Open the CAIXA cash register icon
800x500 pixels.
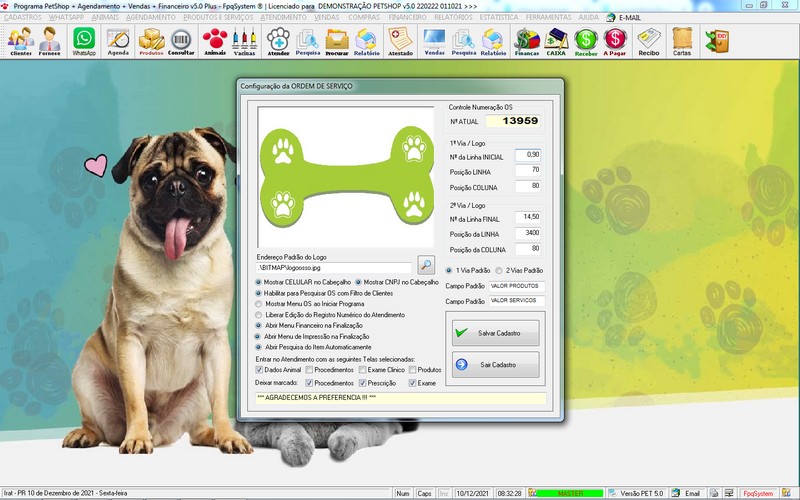coord(556,41)
